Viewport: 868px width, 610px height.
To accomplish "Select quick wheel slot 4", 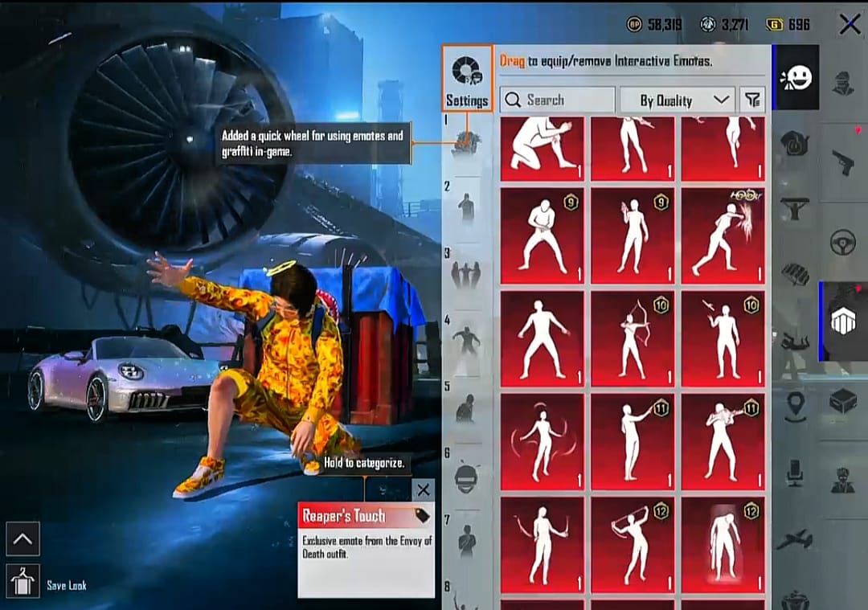I will coord(467,342).
